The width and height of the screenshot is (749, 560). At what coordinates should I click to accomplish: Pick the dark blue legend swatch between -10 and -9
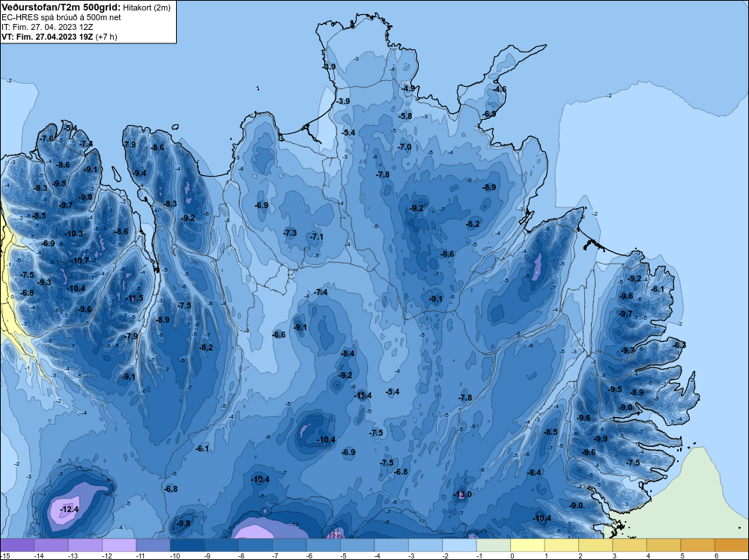coord(187,545)
